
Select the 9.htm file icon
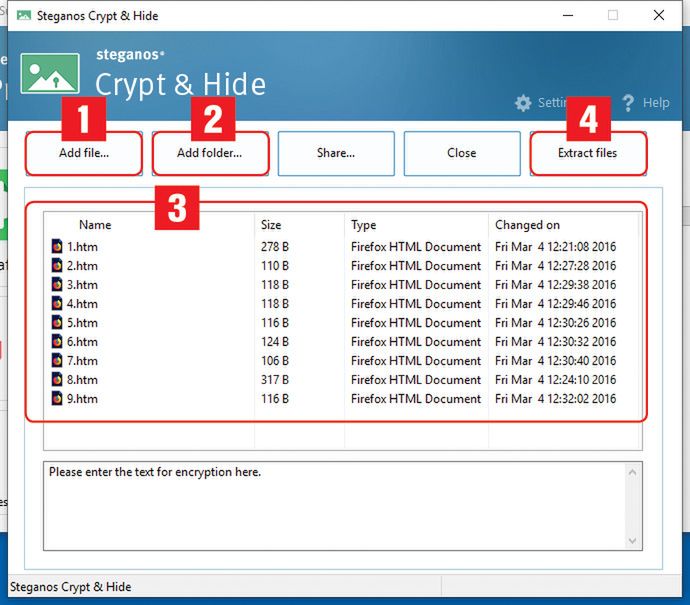(x=57, y=398)
